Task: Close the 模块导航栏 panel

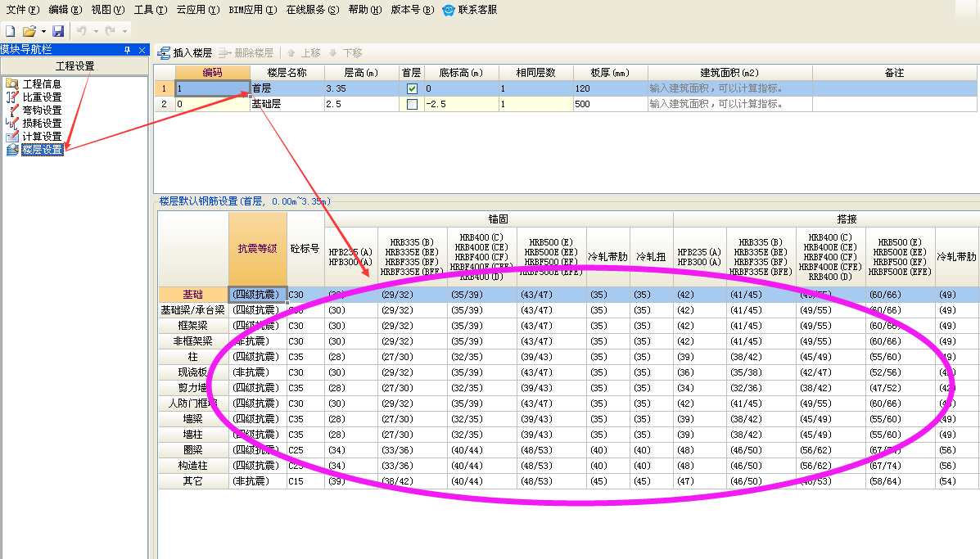Action: pos(142,50)
